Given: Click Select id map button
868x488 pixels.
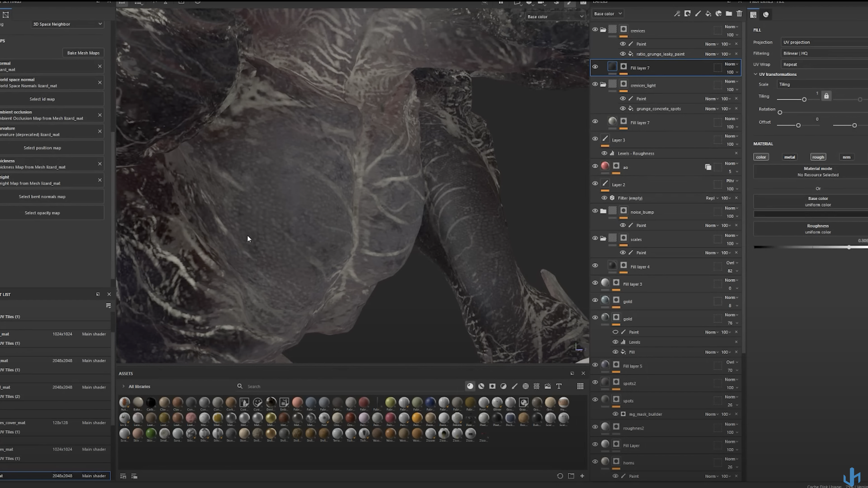Looking at the screenshot, I should click(42, 99).
